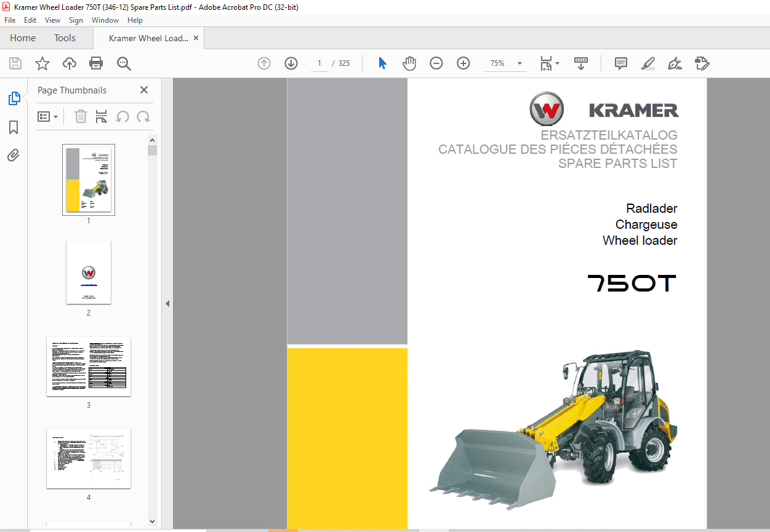This screenshot has height=532, width=770.
Task: Click the page number input field
Action: tap(319, 63)
